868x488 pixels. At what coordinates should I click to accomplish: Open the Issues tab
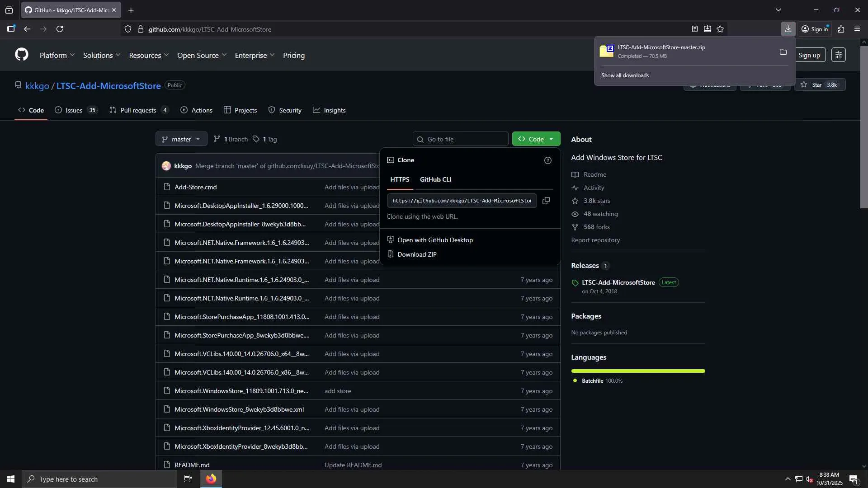tap(75, 110)
